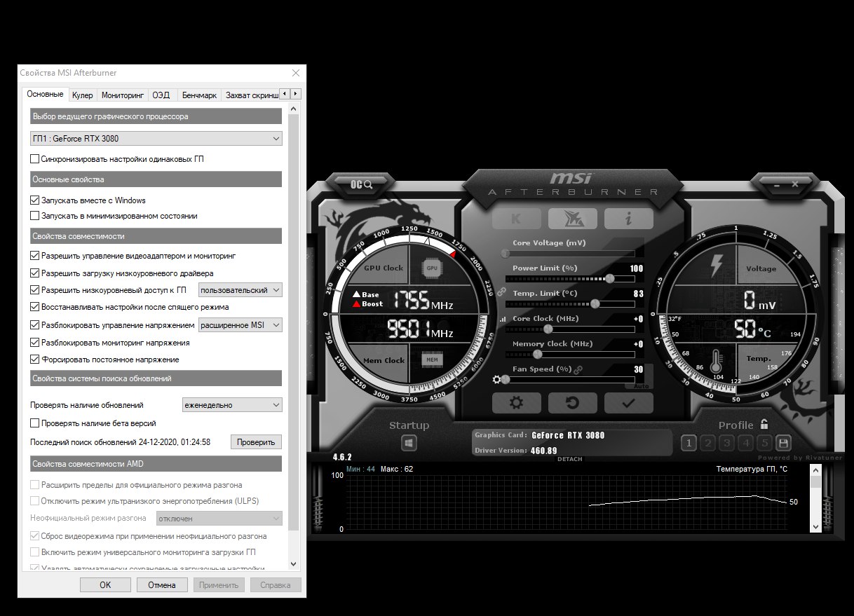
Task: Toggle Разблокировать управление напряжением checkbox
Action: point(35,325)
